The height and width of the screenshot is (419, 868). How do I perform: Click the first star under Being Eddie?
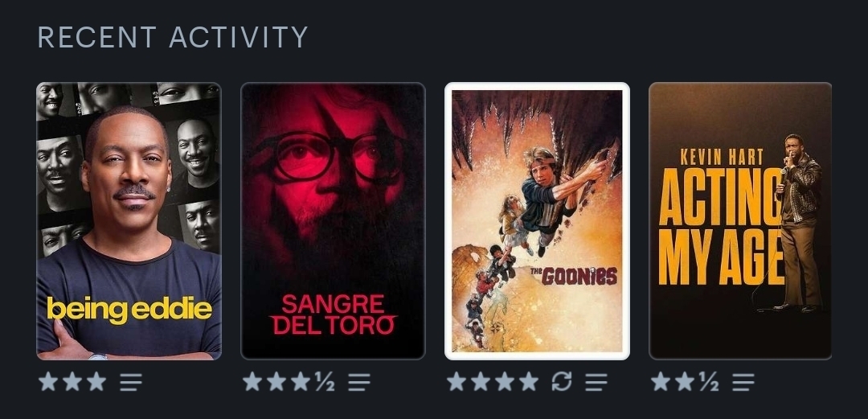48,381
